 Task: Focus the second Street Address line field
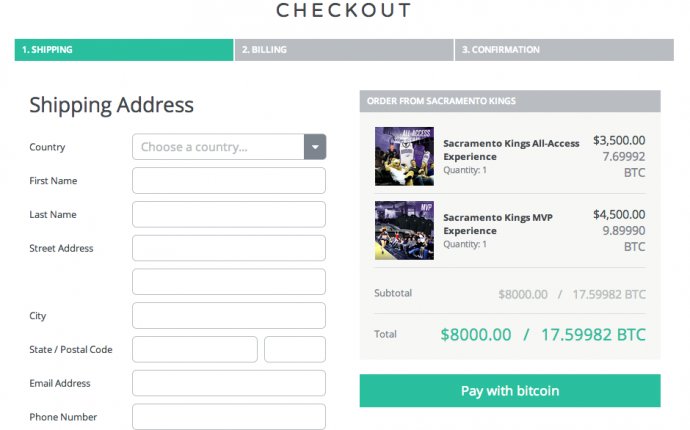[x=229, y=282]
